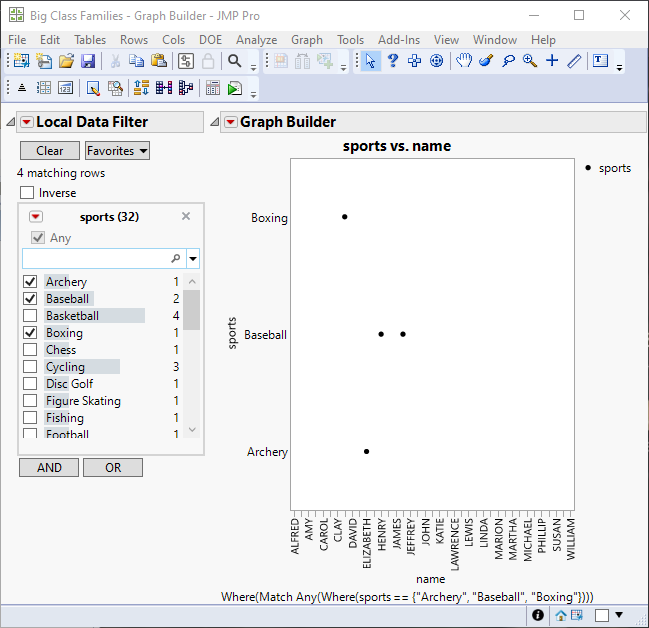
Task: Open a file with the folder icon
Action: pyautogui.click(x=66, y=61)
